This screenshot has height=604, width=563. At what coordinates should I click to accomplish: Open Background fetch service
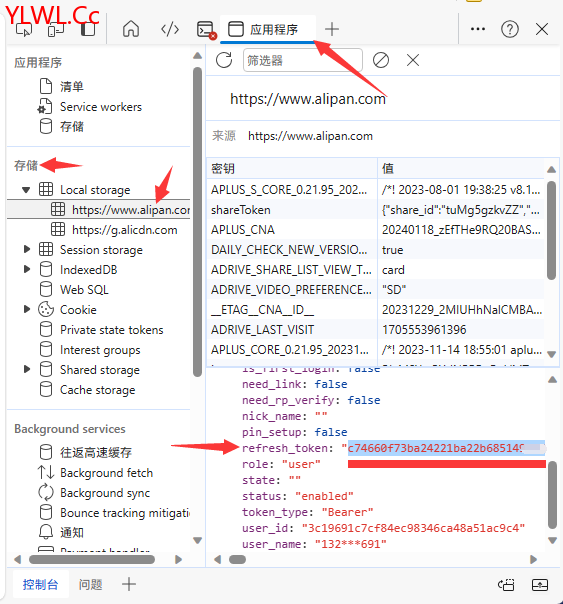coord(106,473)
